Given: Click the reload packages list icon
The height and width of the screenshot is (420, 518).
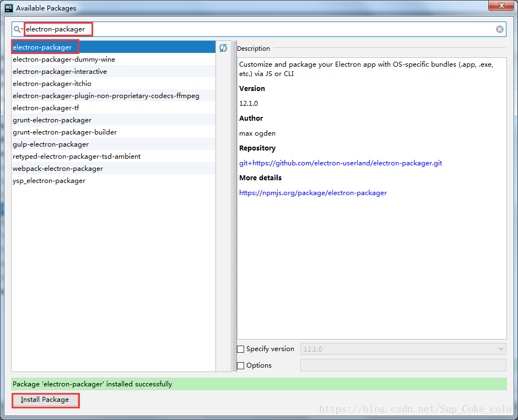Looking at the screenshot, I should tap(223, 48).
